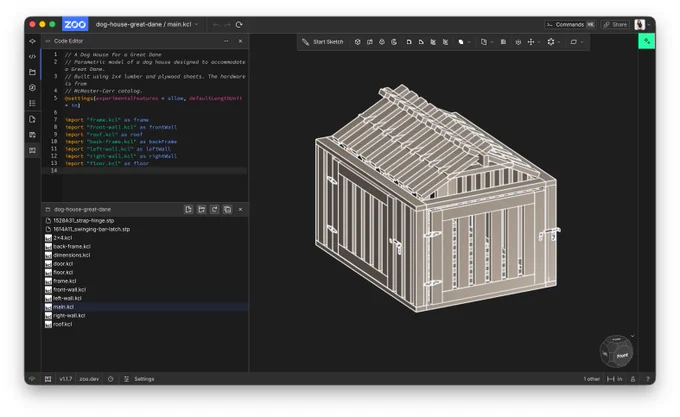680x417 pixels.
Task: Refresh the project files list
Action: click(215, 209)
